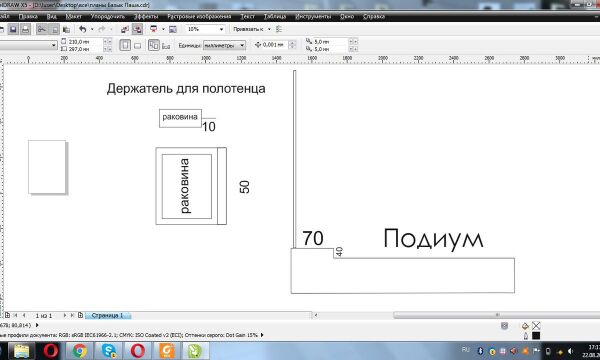Image resolution: width=600 pixels, height=360 pixels.
Task: Click the add page icon after navigation arrows
Action: coord(80,315)
